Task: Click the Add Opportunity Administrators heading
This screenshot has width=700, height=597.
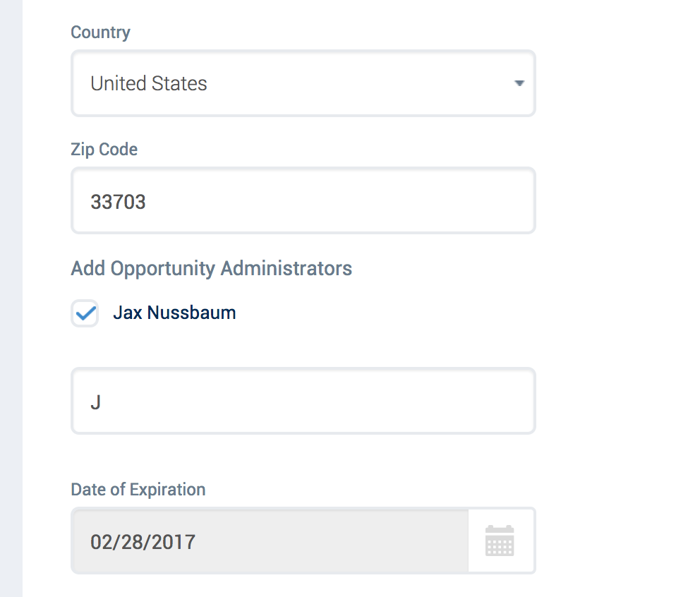Action: tap(211, 268)
